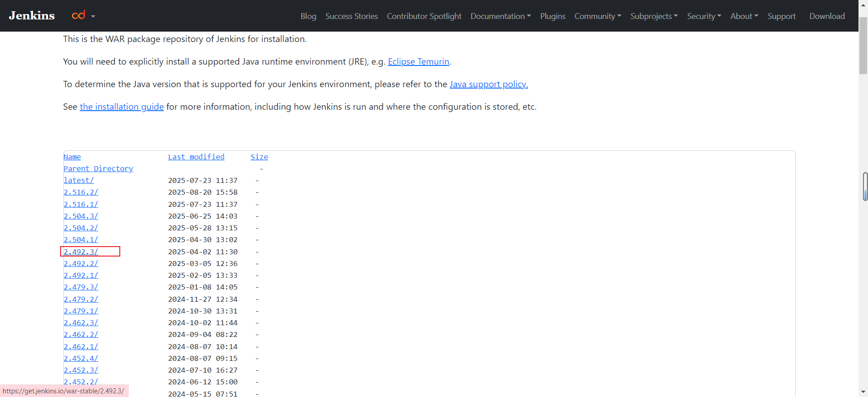
Task: Sort listing by Size column
Action: coord(259,157)
